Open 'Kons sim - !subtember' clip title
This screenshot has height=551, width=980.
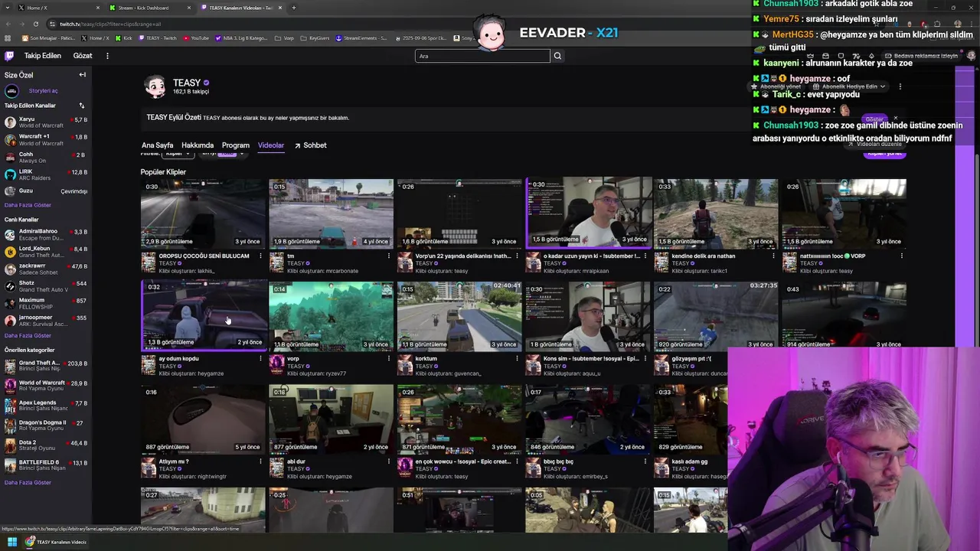pos(591,358)
